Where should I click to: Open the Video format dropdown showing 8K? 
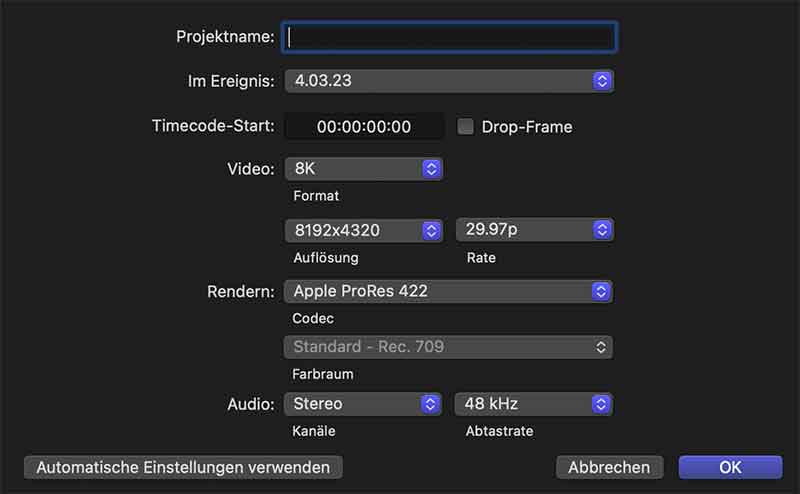coord(364,168)
